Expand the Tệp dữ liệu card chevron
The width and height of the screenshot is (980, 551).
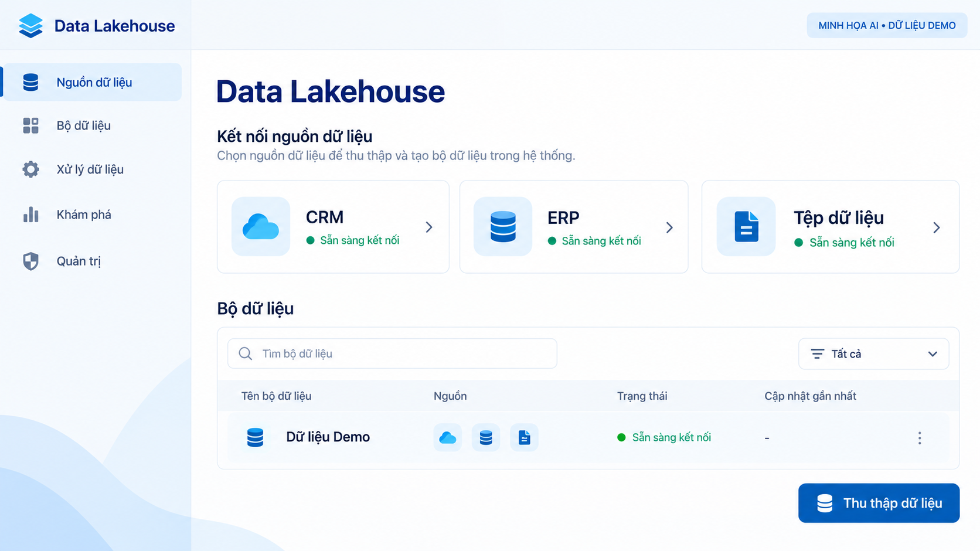[x=937, y=227]
